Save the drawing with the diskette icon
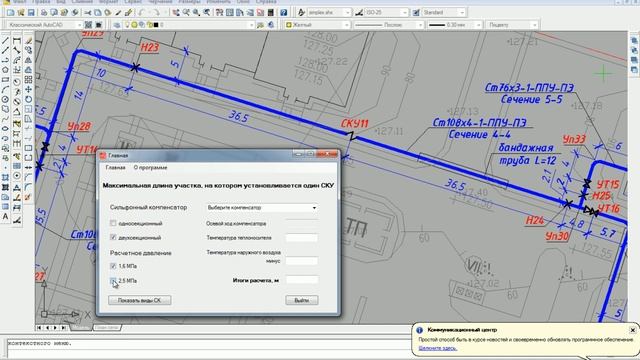 tap(31, 13)
